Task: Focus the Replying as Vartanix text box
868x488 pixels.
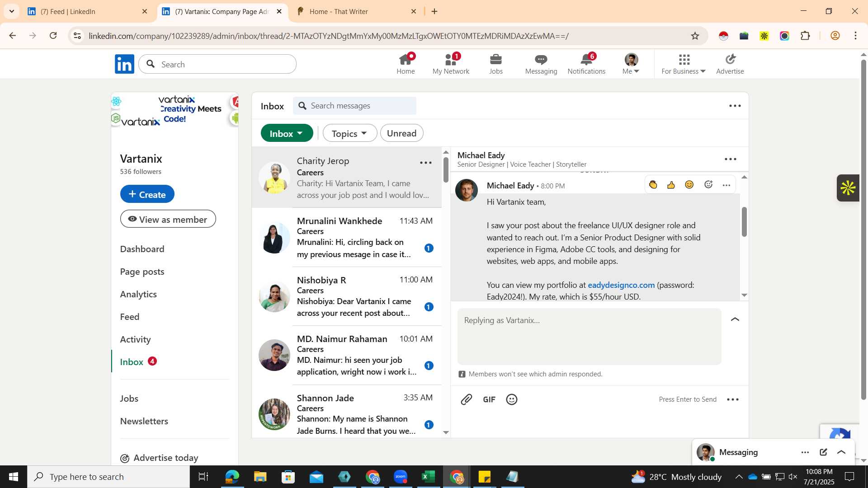Action: pos(589,337)
